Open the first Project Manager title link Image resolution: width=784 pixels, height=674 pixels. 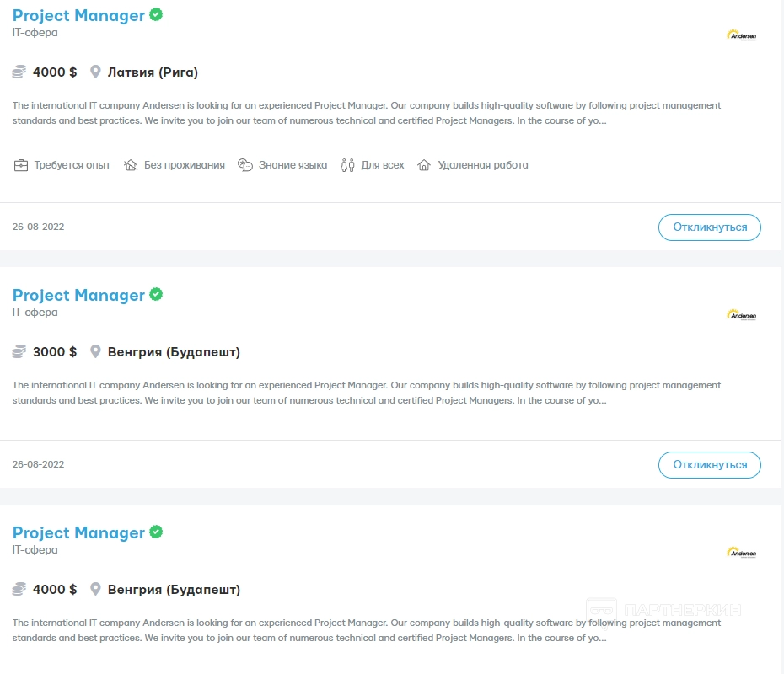coord(78,16)
